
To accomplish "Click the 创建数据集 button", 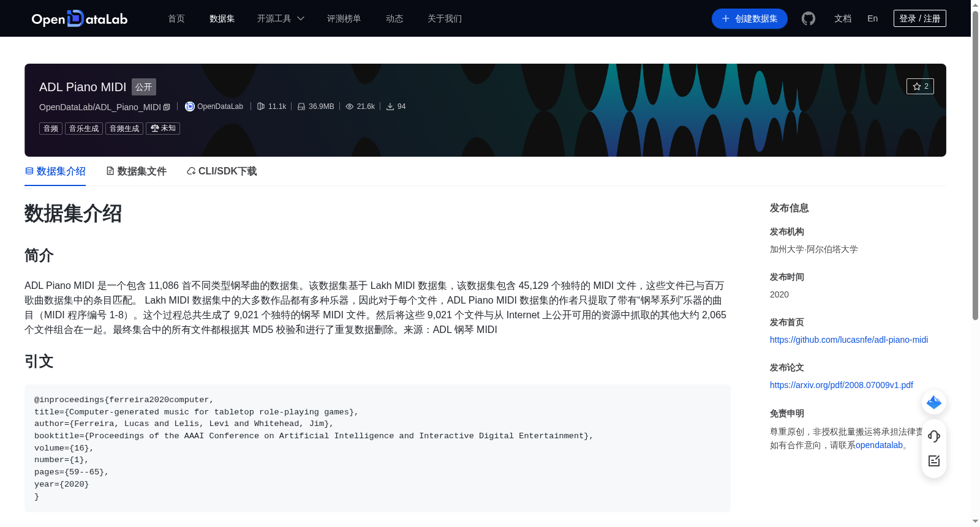I will 750,19.
